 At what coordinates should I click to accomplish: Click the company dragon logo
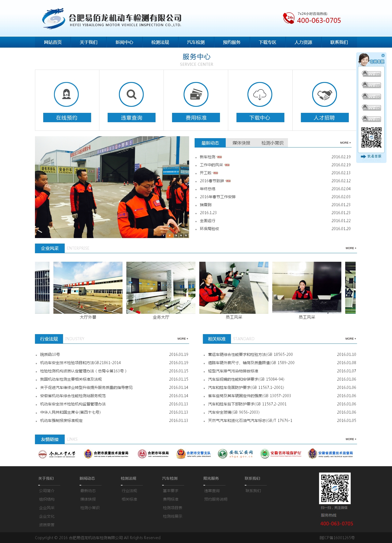tap(53, 19)
